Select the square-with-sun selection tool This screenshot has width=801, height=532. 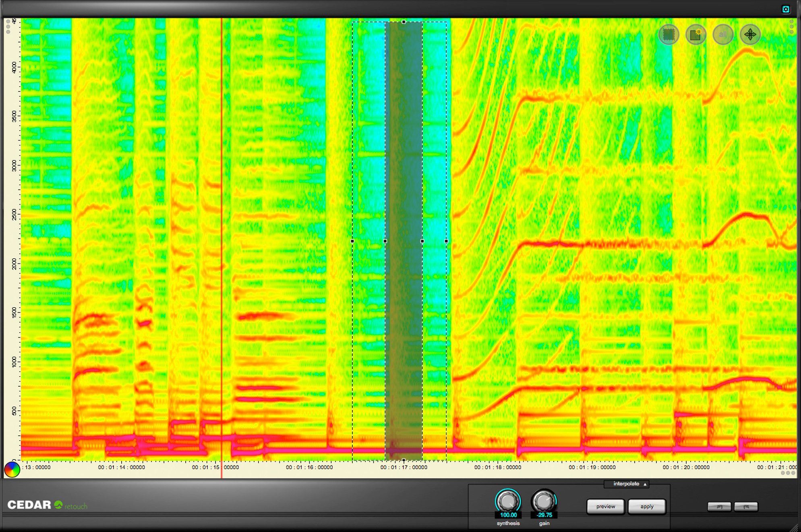pos(695,35)
